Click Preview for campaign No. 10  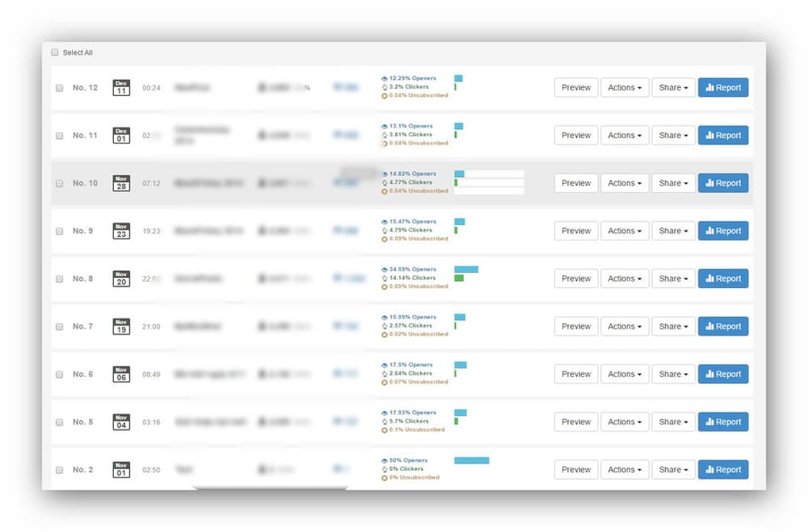pos(576,183)
